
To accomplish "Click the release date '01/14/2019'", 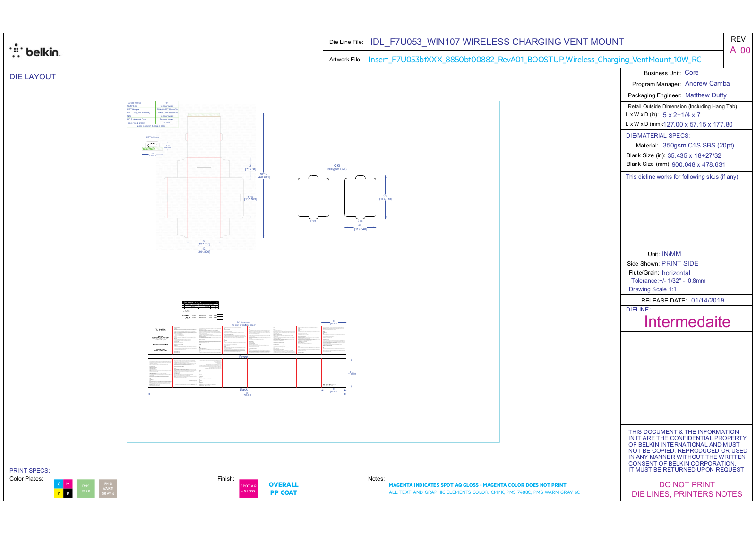I will pyautogui.click(x=707, y=300).
